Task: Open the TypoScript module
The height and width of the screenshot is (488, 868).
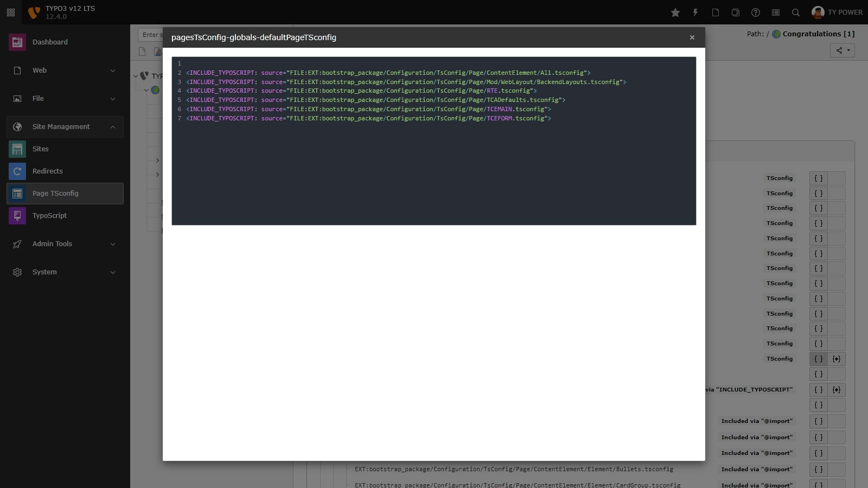Action: point(49,215)
